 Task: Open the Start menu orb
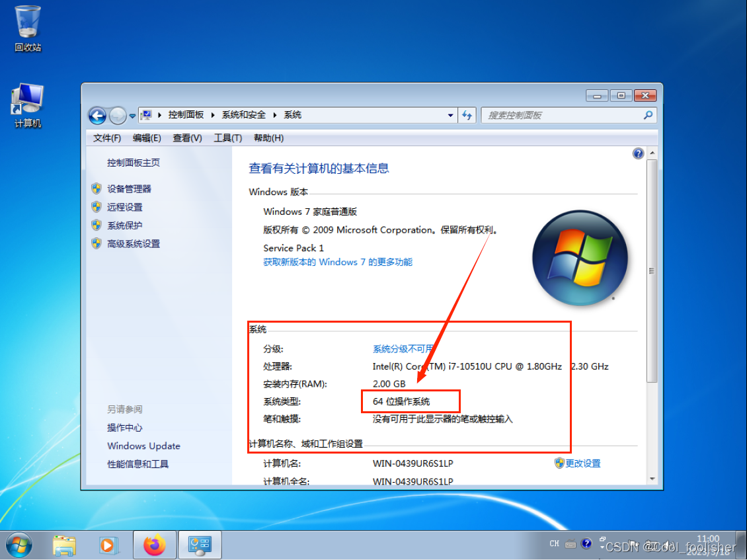[20, 545]
